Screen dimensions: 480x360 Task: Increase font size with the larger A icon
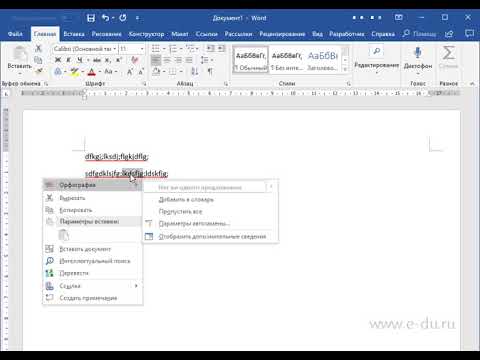[x=130, y=71]
